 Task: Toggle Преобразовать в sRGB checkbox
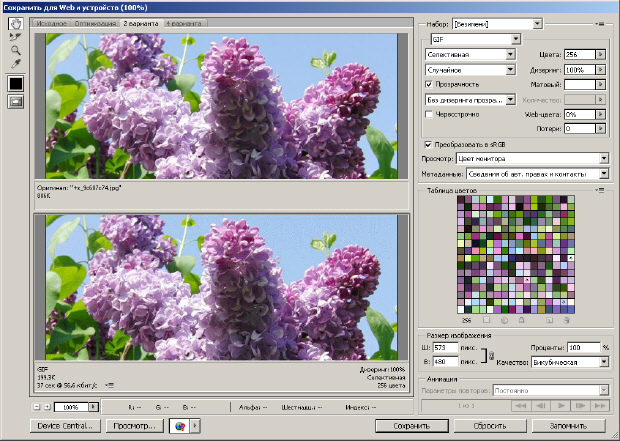(x=429, y=144)
